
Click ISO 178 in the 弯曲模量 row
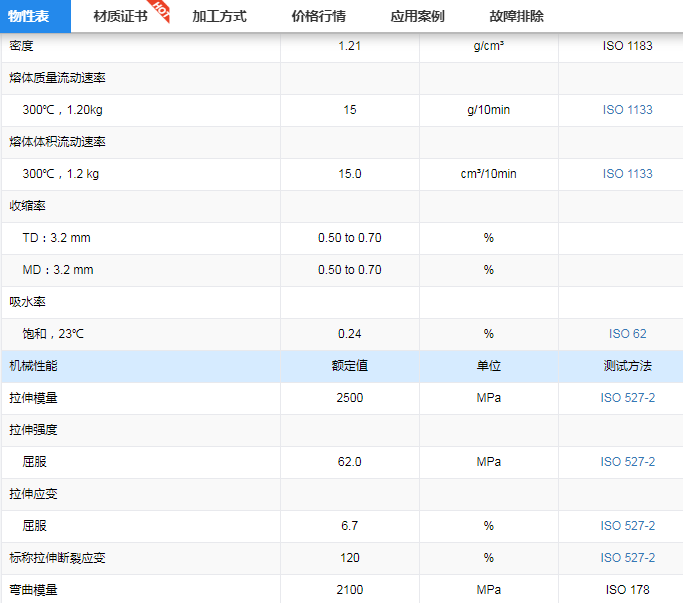click(627, 590)
